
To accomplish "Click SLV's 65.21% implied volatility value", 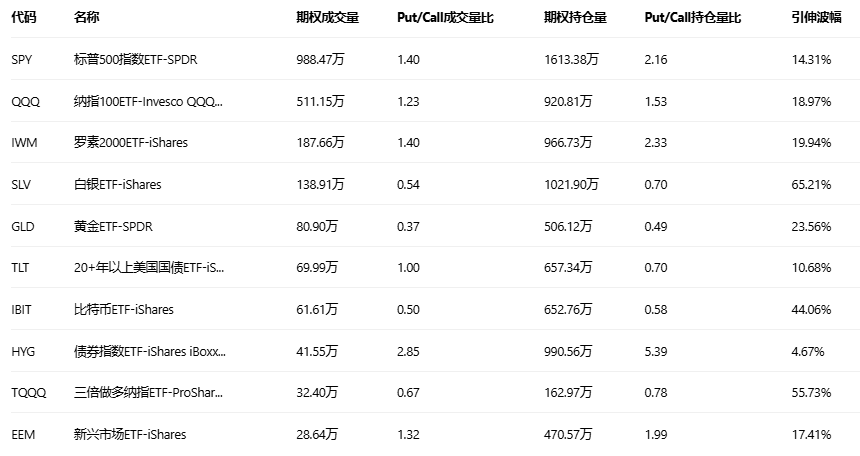I will click(x=811, y=185).
